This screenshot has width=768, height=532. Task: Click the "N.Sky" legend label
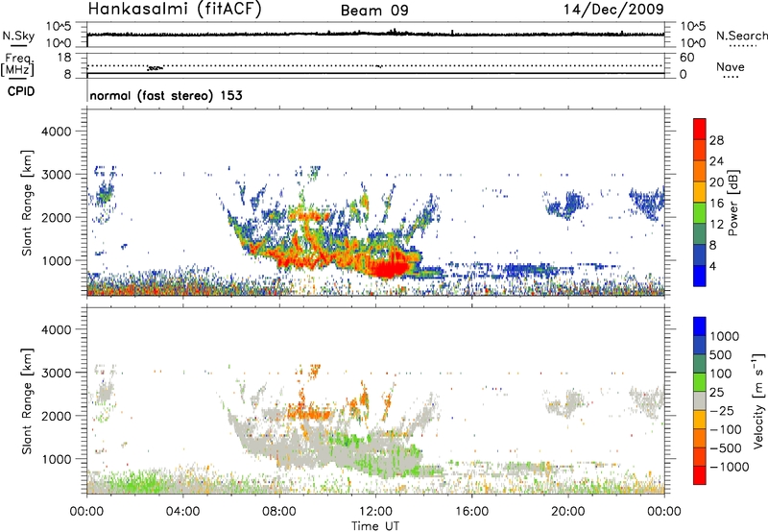click(18, 36)
